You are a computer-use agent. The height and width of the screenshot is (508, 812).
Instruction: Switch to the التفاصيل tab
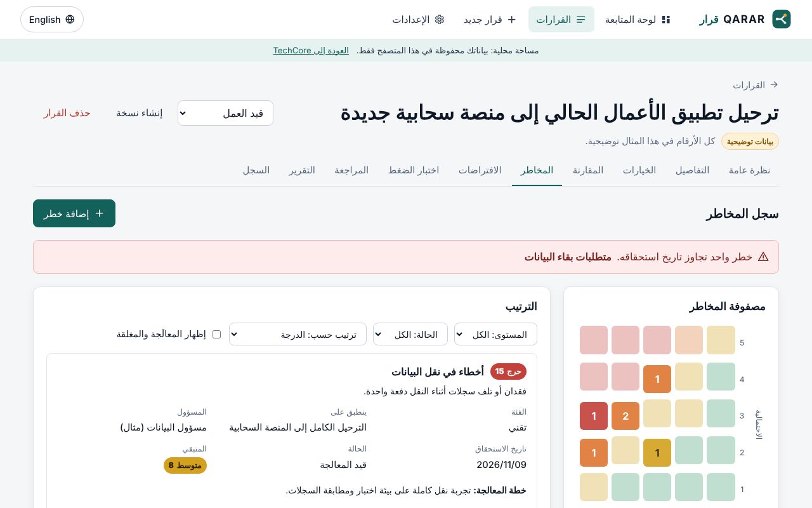(692, 170)
